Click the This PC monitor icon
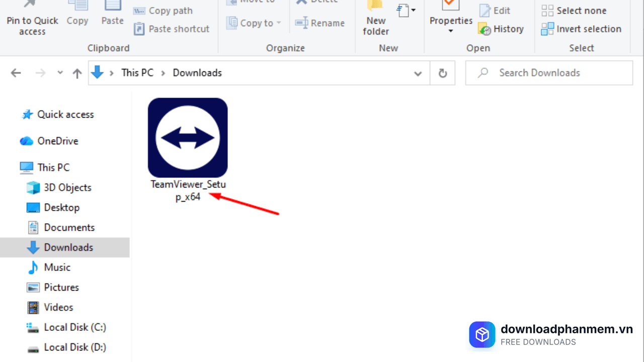644x362 pixels. [x=26, y=167]
